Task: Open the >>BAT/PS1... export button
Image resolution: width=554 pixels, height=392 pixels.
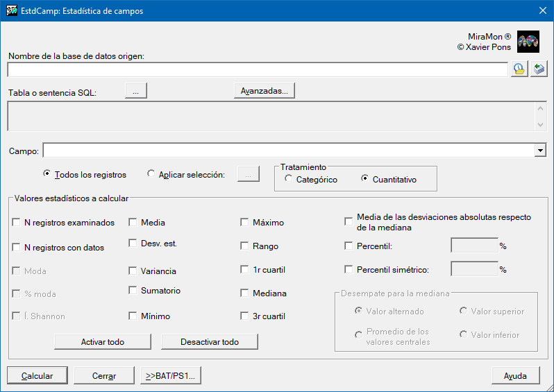Action: click(170, 375)
